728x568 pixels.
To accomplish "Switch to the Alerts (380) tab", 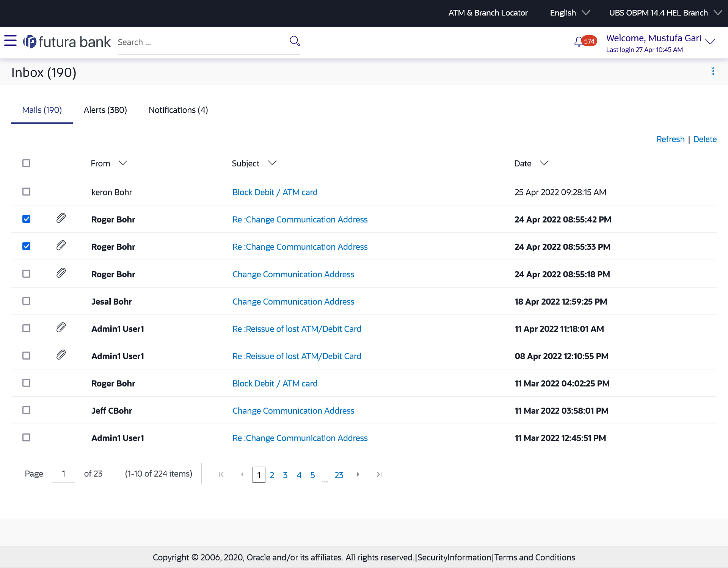I will (105, 110).
